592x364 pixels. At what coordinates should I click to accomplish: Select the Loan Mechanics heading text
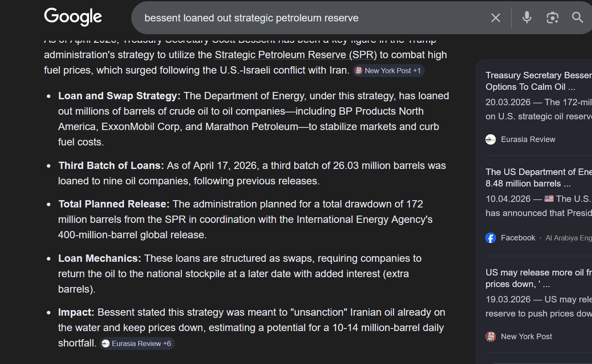100,258
